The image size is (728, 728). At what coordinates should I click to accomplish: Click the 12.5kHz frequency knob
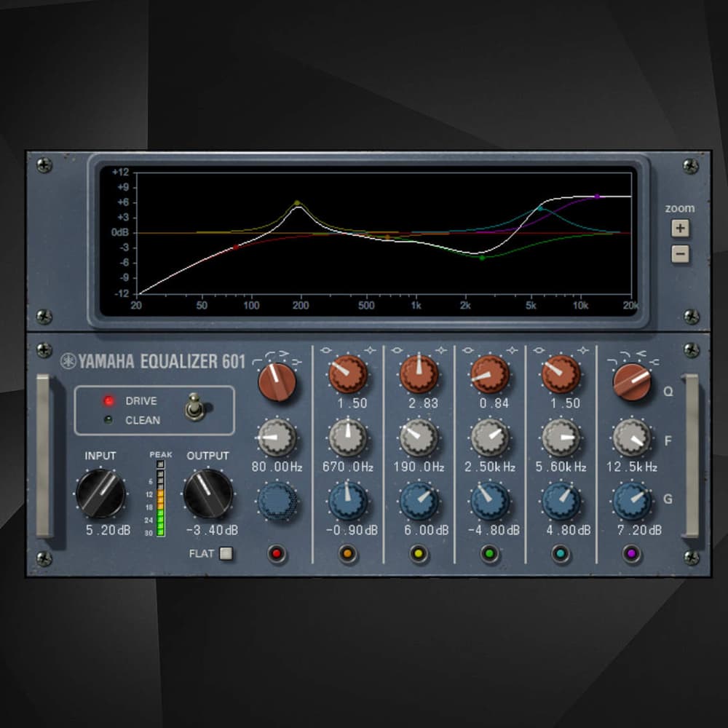(632, 438)
